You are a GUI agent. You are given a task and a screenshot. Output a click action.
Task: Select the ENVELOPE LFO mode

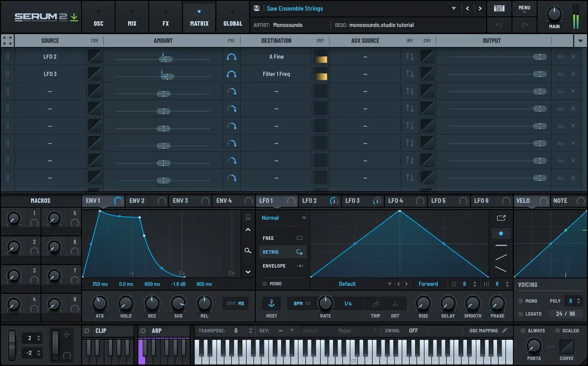coord(283,266)
